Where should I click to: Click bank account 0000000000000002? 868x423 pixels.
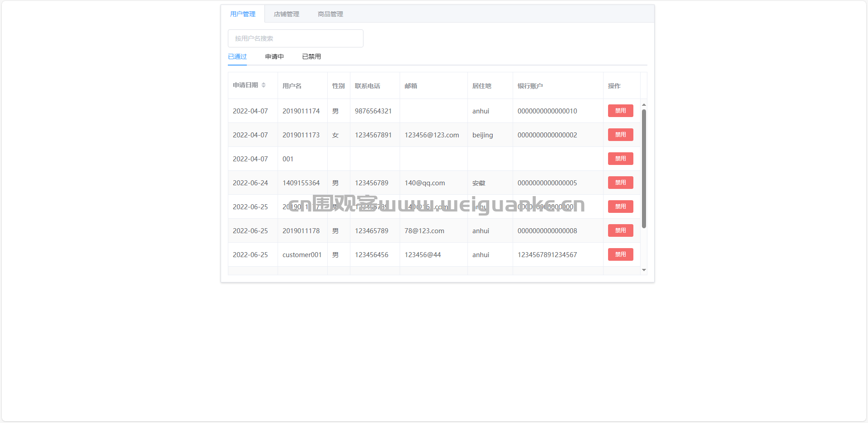(547, 135)
